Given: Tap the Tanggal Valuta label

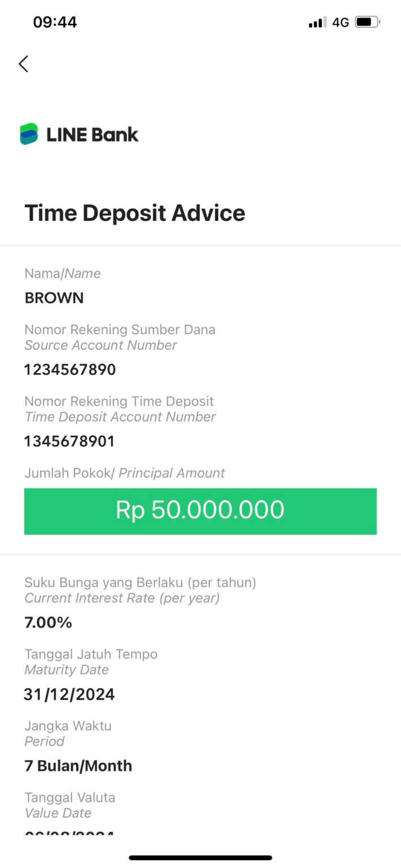Looking at the screenshot, I should pyautogui.click(x=69, y=797).
